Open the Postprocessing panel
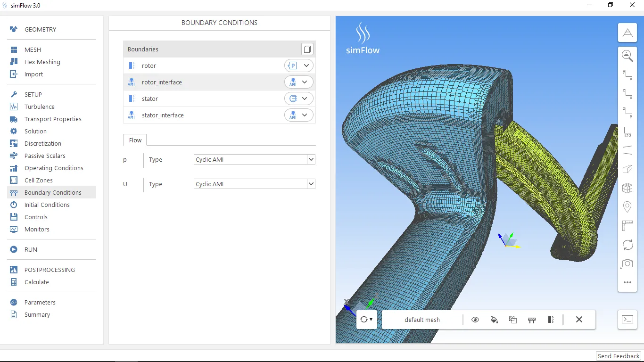Image resolution: width=644 pixels, height=362 pixels. pyautogui.click(x=50, y=270)
